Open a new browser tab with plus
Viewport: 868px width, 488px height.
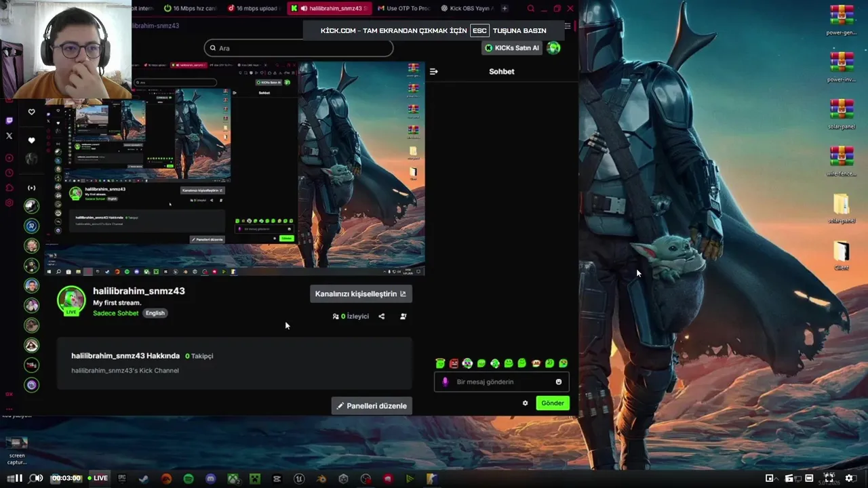(504, 8)
